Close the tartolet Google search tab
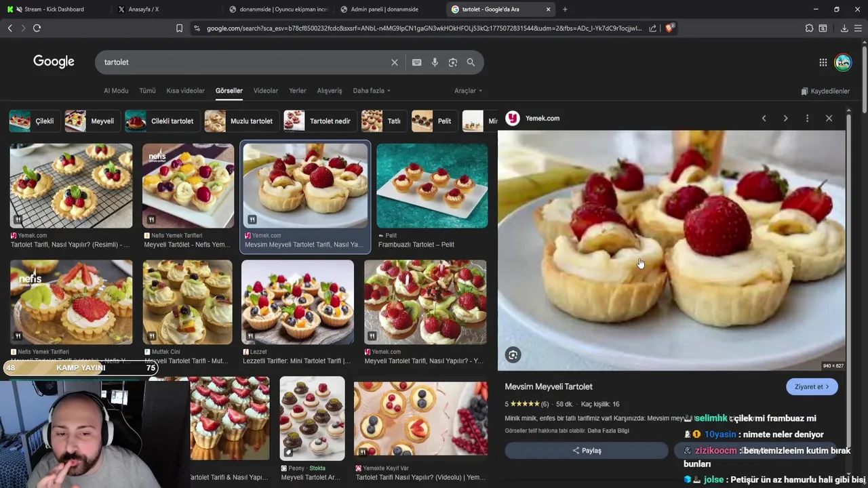Image resolution: width=868 pixels, height=488 pixels. (548, 9)
